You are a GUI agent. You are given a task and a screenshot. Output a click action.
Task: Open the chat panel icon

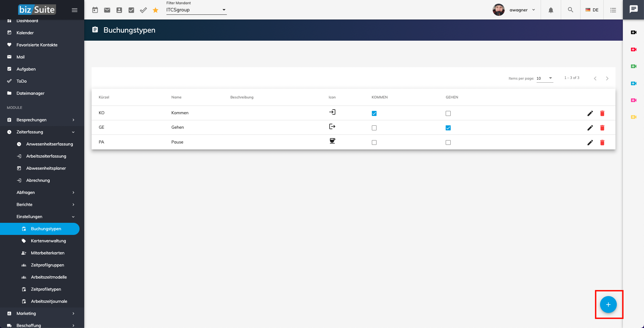click(633, 9)
